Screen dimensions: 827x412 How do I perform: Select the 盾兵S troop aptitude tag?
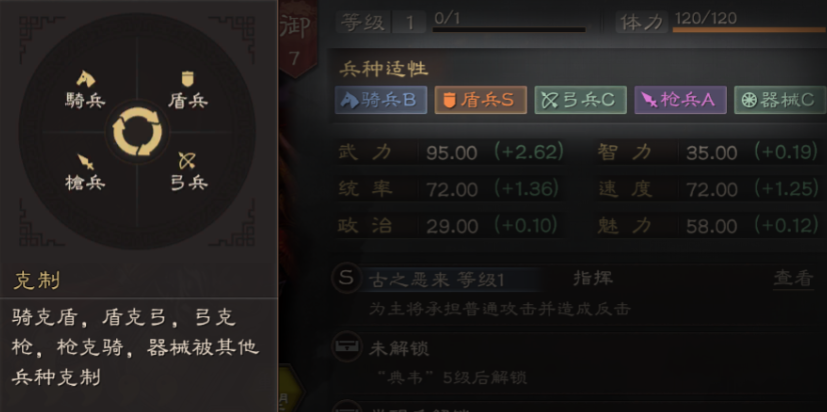tap(480, 100)
